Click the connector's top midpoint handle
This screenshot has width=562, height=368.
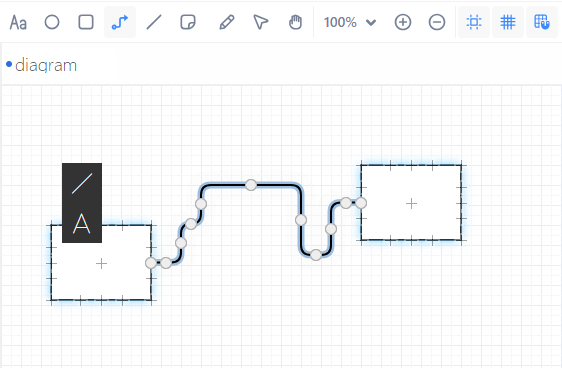click(x=251, y=185)
